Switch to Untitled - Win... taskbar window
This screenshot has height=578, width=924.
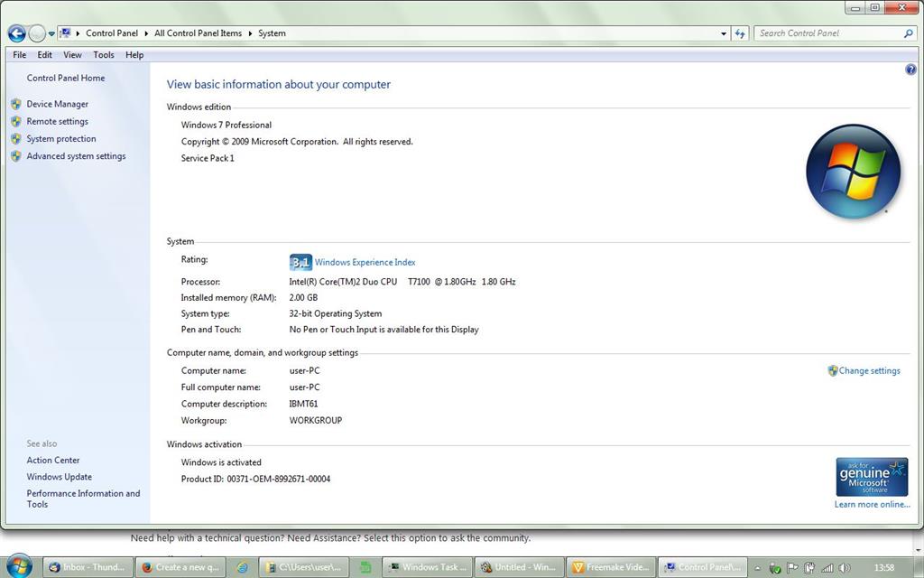520,567
